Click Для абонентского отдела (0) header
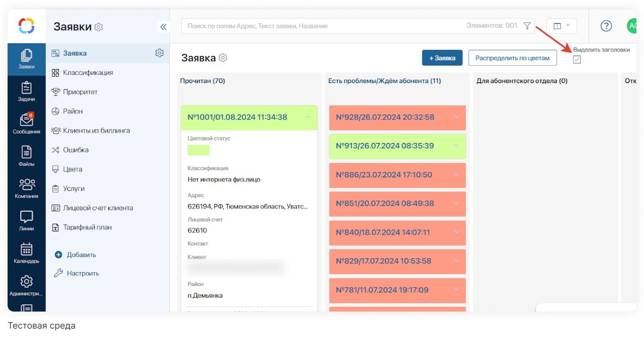This screenshot has width=644, height=340. pos(522,81)
